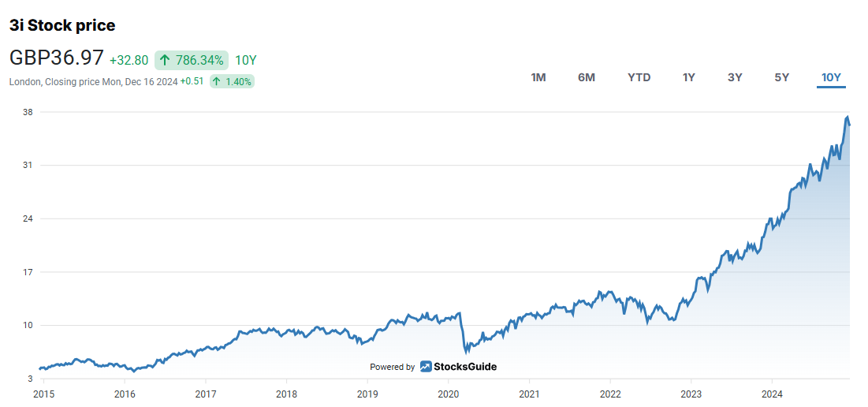Click the 2024 x-axis label

coord(772,394)
